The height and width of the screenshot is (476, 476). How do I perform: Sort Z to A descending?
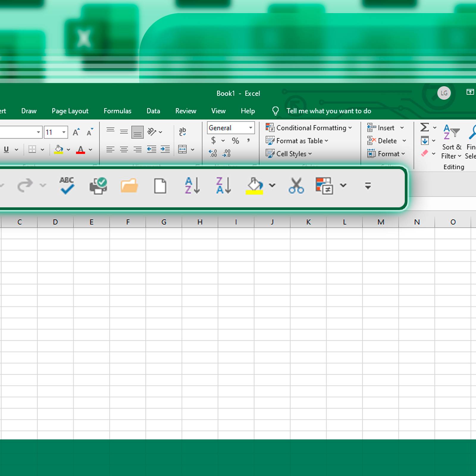click(x=223, y=186)
